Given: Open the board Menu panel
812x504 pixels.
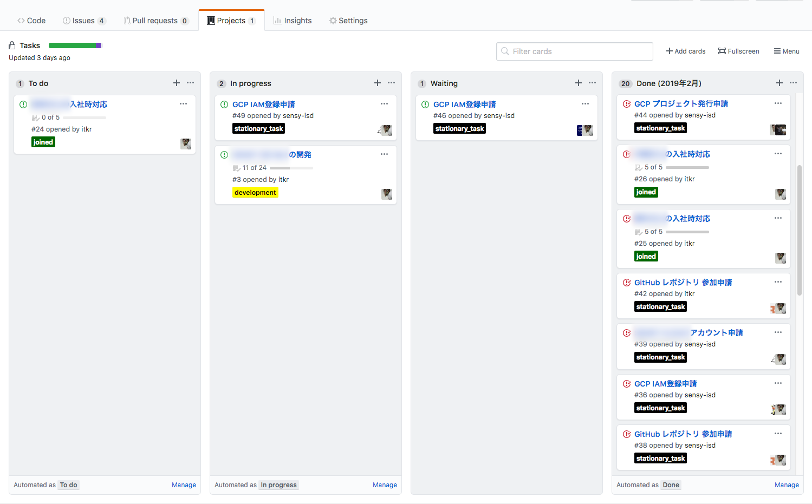Looking at the screenshot, I should (786, 51).
